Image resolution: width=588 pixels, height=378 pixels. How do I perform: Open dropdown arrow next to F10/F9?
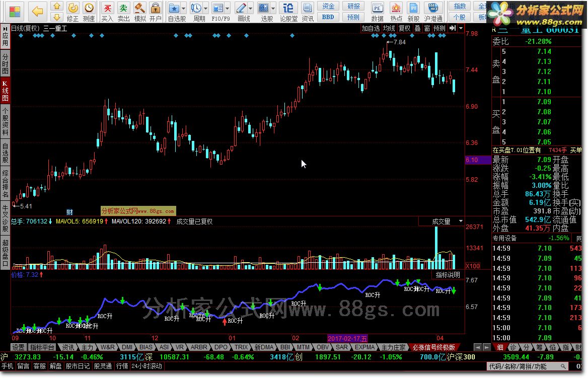[x=227, y=8]
